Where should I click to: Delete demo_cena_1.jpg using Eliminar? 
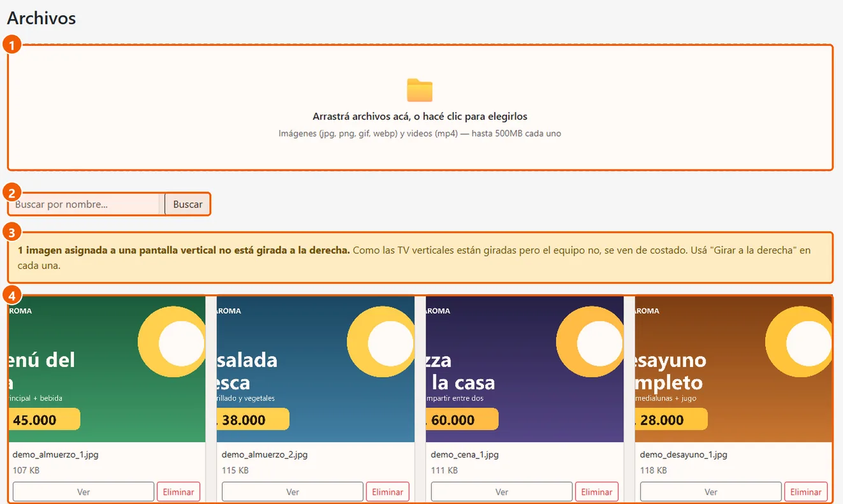click(x=597, y=492)
